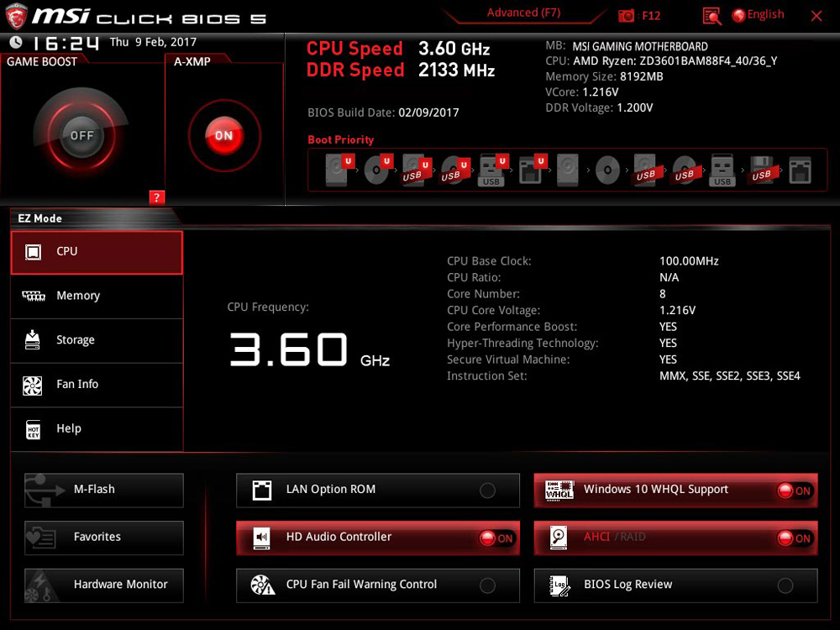Open the BIOS search magnifier icon
Screen dimensions: 840x630
[x=711, y=16]
